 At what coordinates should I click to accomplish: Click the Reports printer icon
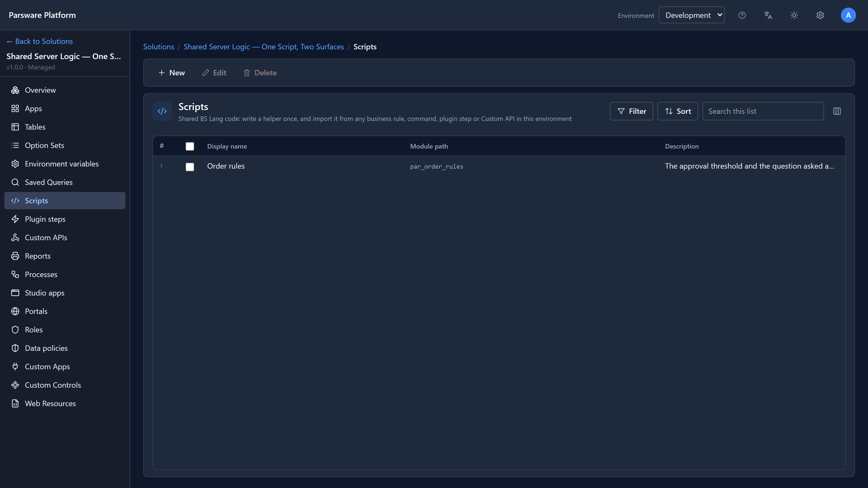[15, 256]
